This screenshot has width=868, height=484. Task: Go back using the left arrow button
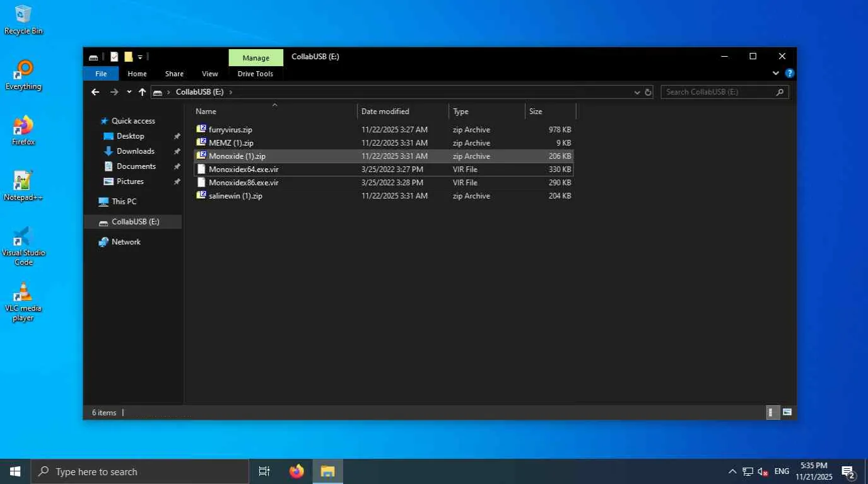(x=95, y=92)
